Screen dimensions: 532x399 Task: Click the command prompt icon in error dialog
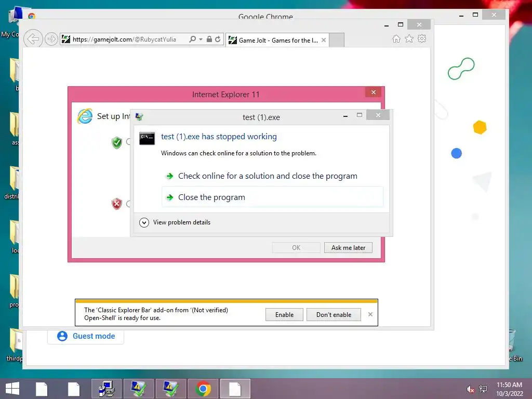point(147,138)
